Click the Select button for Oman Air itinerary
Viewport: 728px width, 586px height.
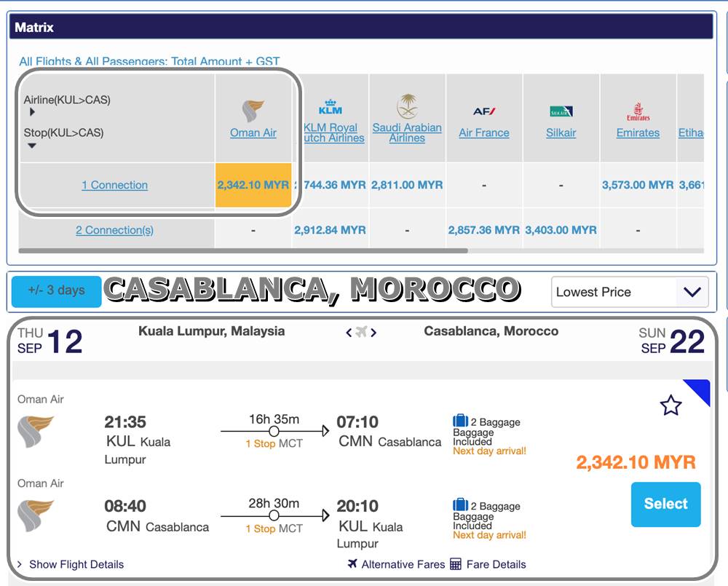[666, 504]
